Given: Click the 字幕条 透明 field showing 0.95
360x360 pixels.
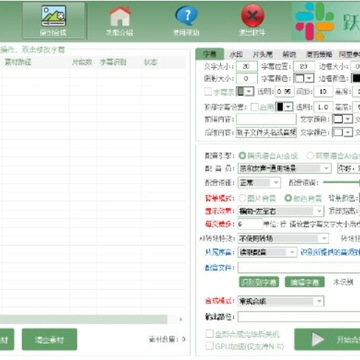Looking at the screenshot, I should (x=283, y=91).
